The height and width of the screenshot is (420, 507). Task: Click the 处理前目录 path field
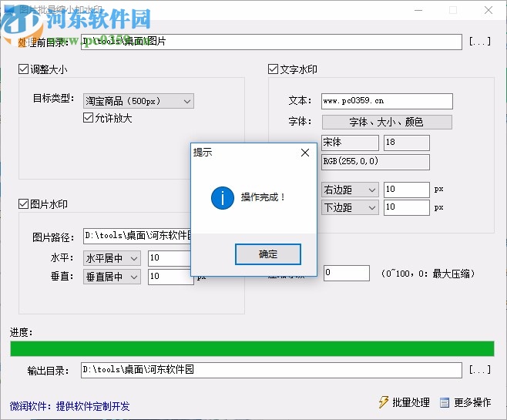coord(271,42)
